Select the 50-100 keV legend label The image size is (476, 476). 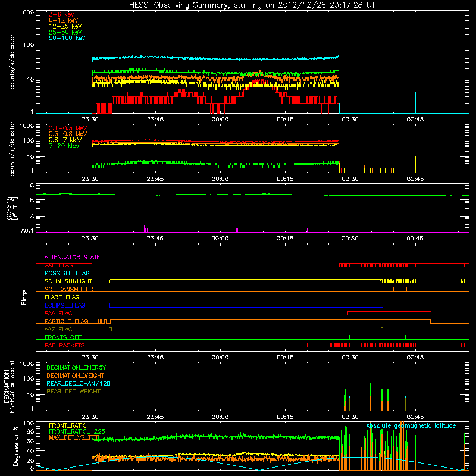pyautogui.click(x=67, y=38)
